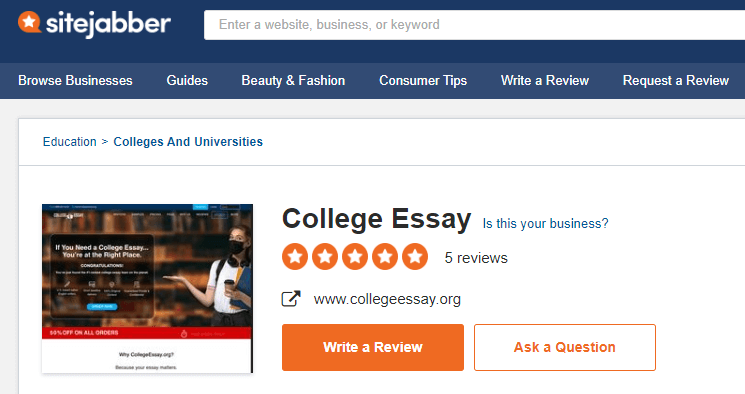Open the Guides menu item

pos(187,80)
